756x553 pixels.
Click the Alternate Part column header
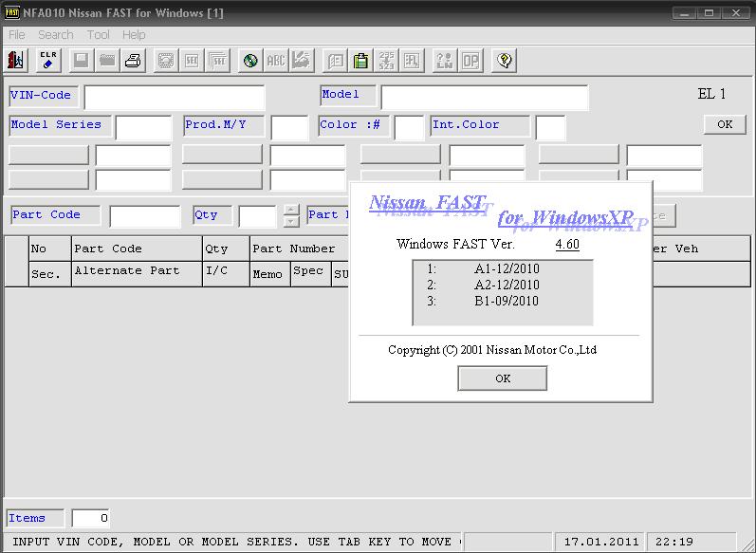[137, 274]
